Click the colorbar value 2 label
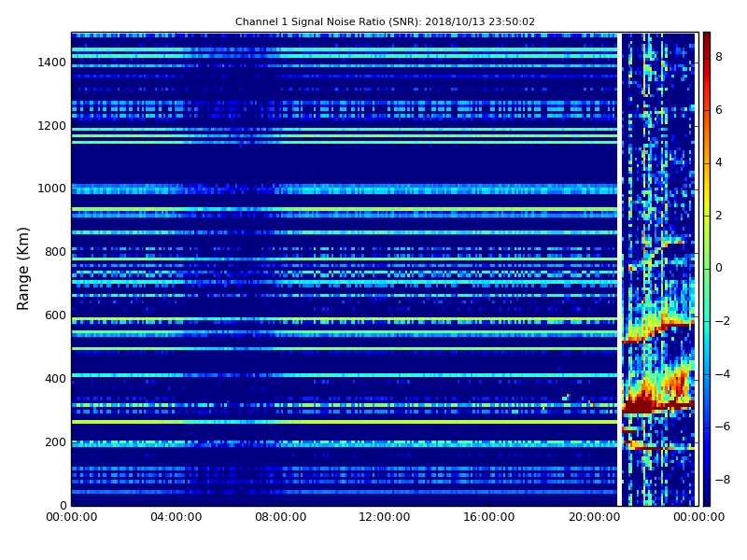The width and height of the screenshot is (747, 560). click(x=719, y=216)
